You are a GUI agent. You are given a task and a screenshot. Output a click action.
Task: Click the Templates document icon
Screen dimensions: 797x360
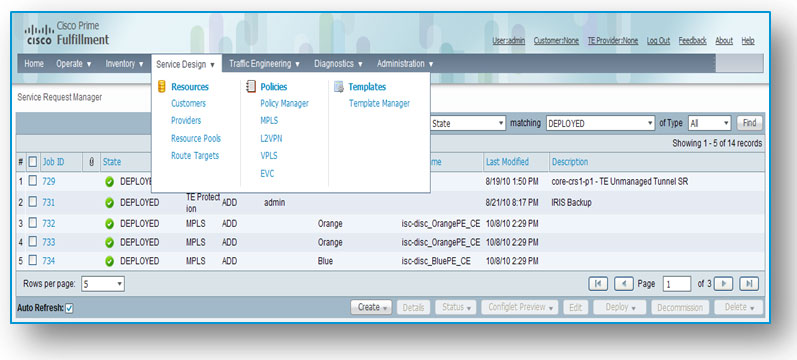pos(339,87)
